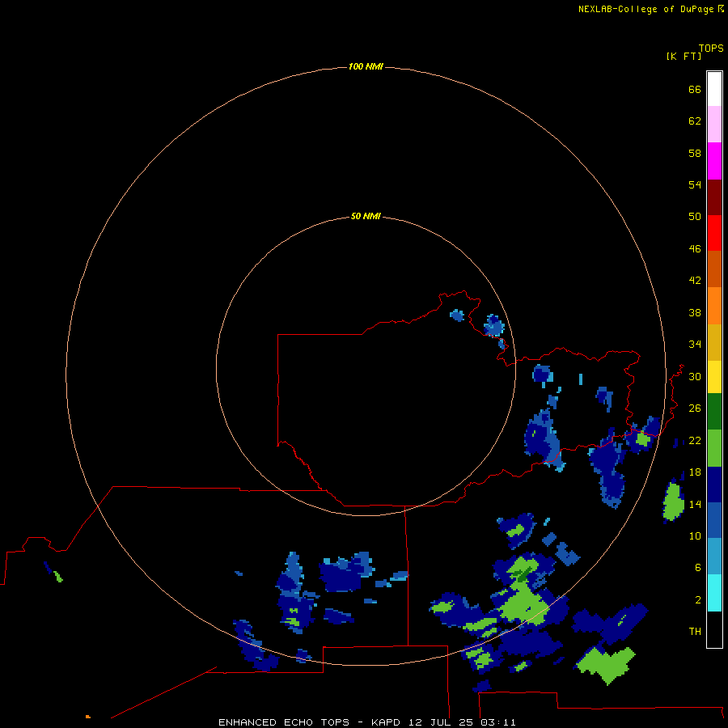The image size is (728, 728).
Task: Select the magenta swatch in the color bar
Action: pos(714,161)
